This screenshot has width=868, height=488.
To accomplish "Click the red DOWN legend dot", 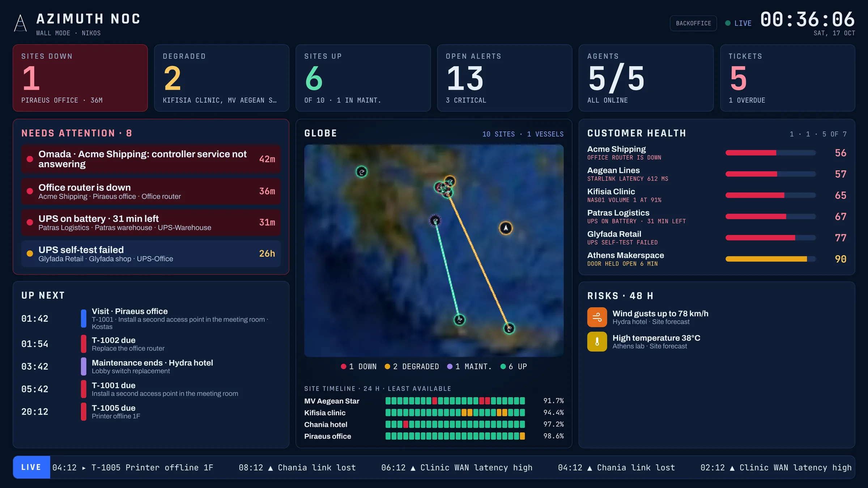I will 344,367.
